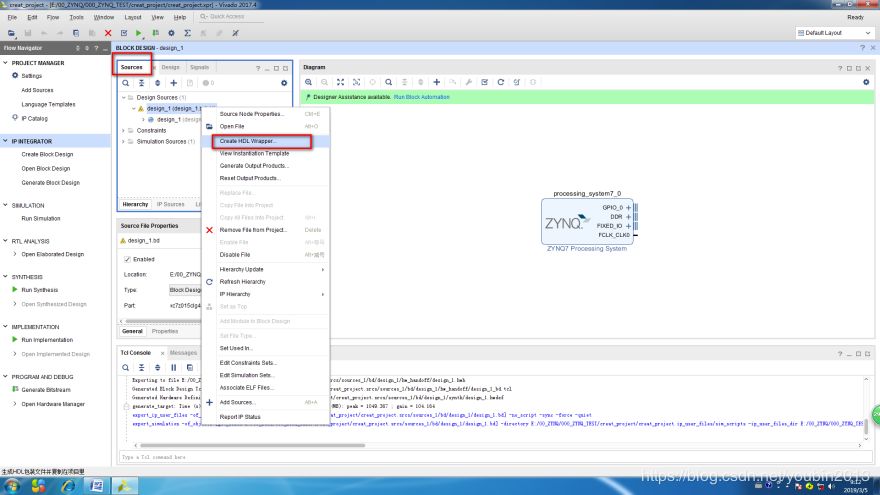Click the Windows Start button
Viewport: 880px width, 495px height.
pos(11,486)
